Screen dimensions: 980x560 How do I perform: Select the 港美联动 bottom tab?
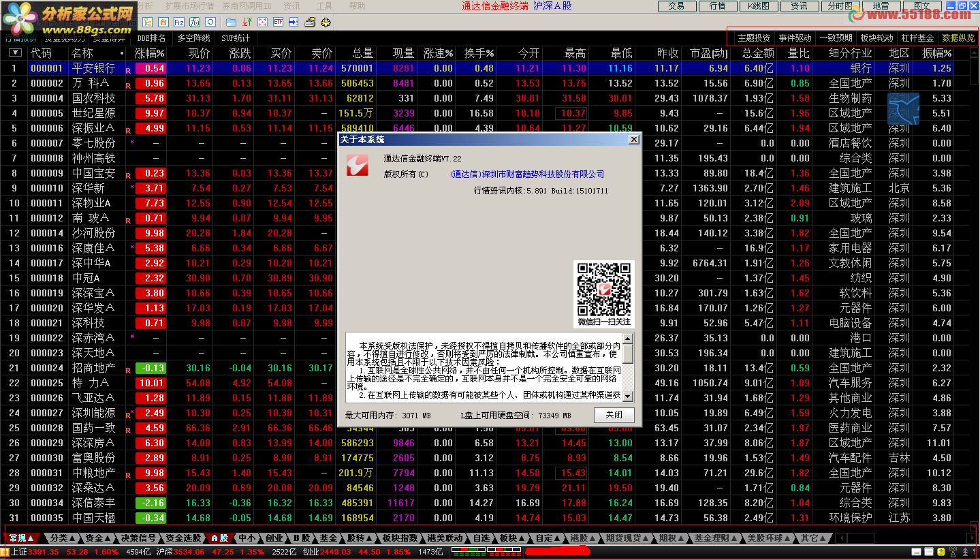coord(445,538)
